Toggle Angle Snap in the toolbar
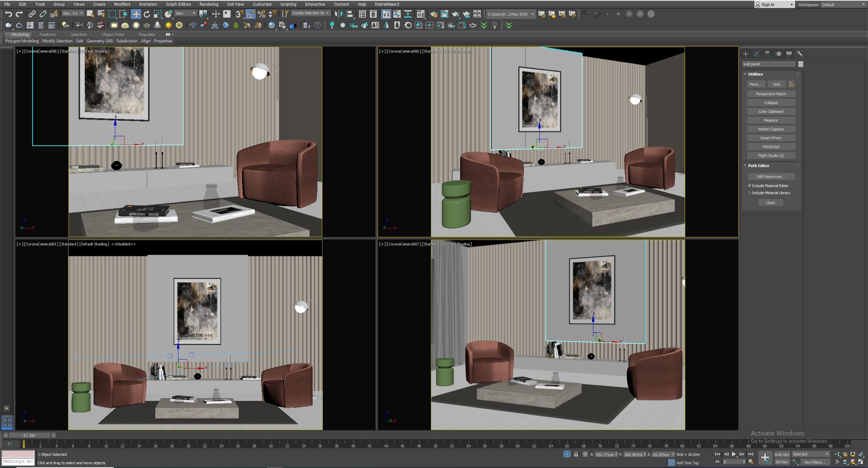868x468 pixels. pyautogui.click(x=250, y=14)
